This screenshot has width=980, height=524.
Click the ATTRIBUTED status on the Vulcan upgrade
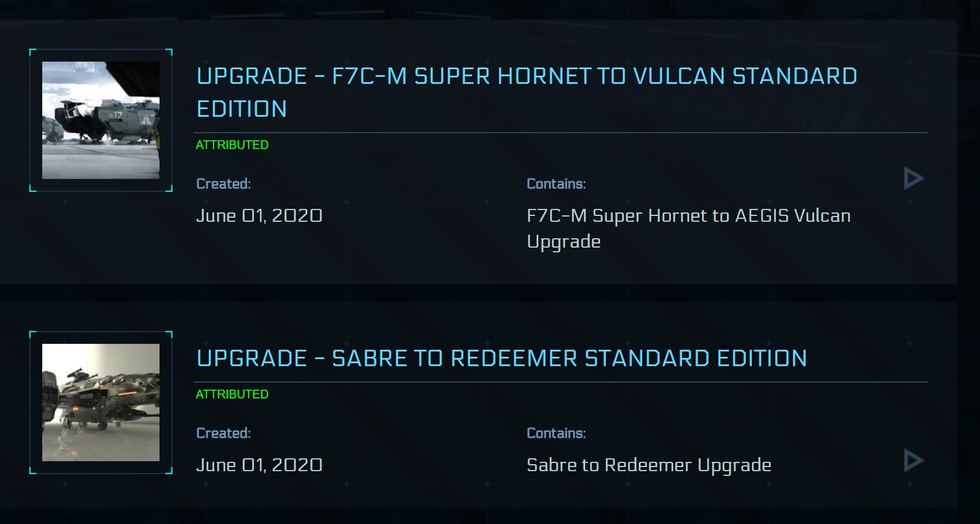(232, 145)
